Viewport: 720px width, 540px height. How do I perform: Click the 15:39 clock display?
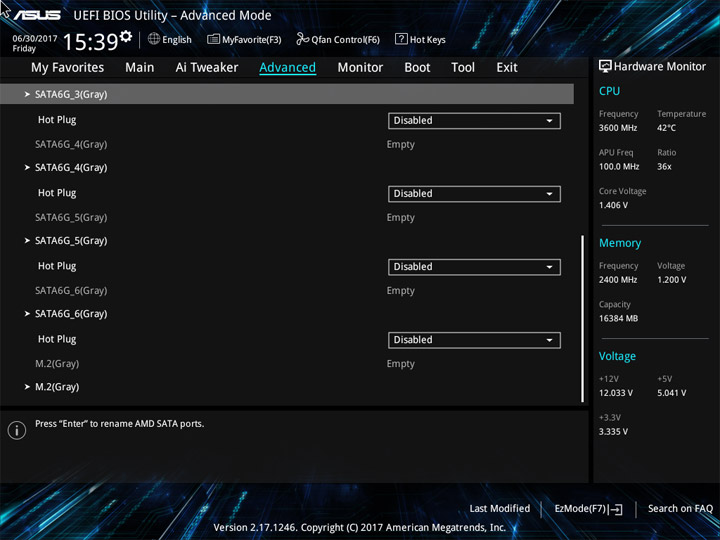91,42
